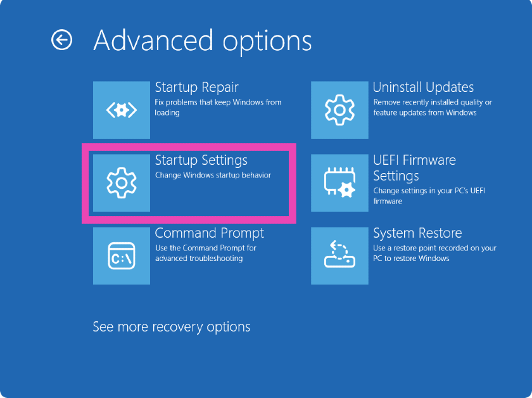Click "Use the Command Prompt for advanced troubleshooting"
This screenshot has width=532, height=398.
tap(205, 253)
